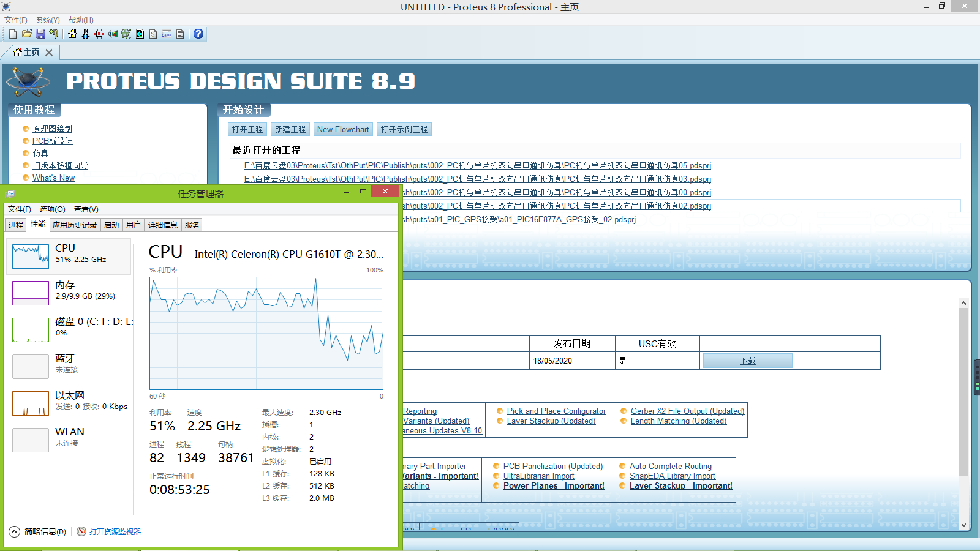Select the 以太网 Ethernet item
Viewport: 980px width, 551px height.
coord(69,403)
